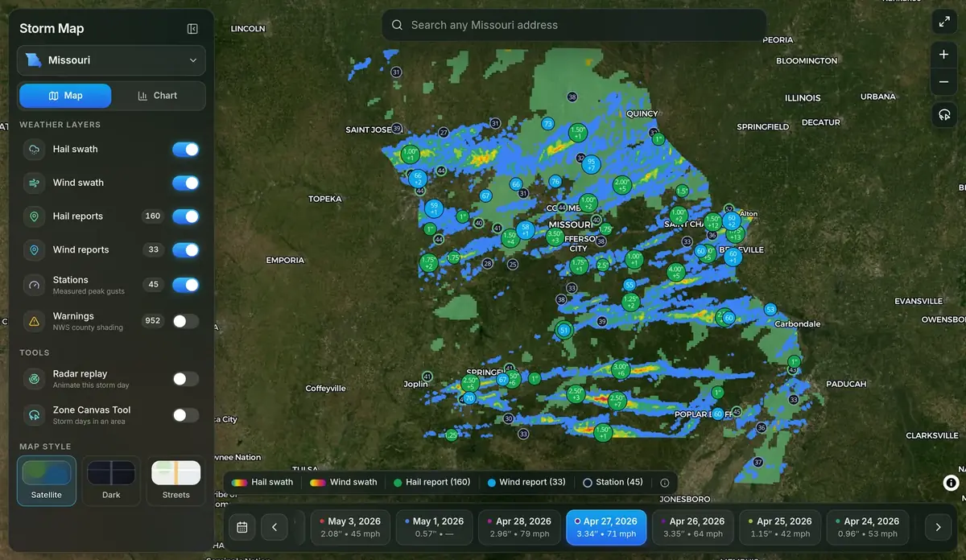The width and height of the screenshot is (966, 560).
Task: Switch to the Chart tab
Action: [x=157, y=95]
